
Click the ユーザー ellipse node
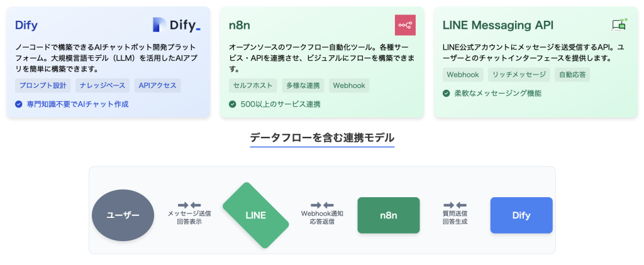[x=123, y=215]
